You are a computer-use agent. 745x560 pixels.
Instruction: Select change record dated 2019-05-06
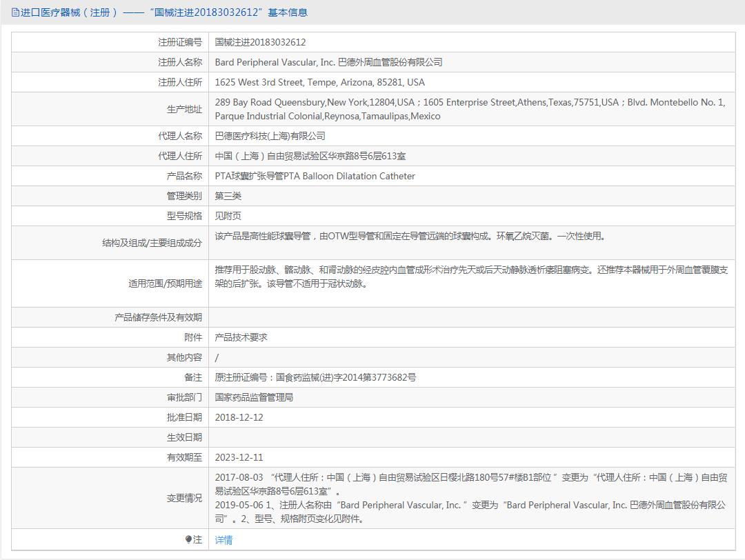pos(470,512)
